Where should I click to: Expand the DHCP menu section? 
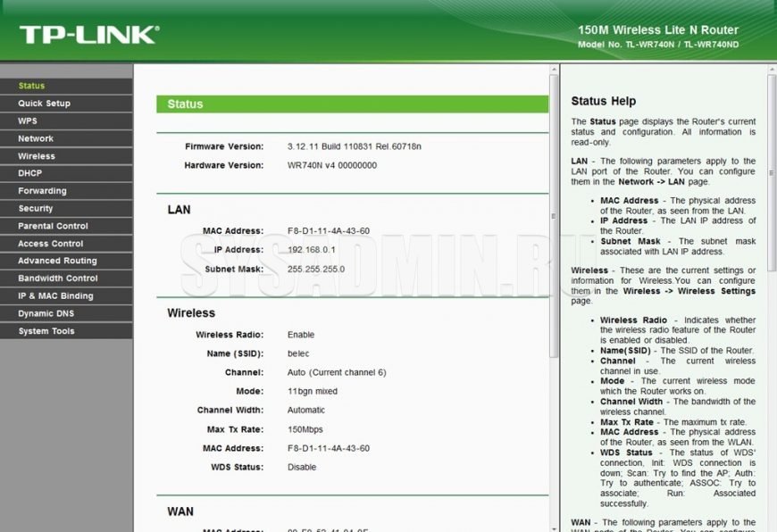[29, 173]
